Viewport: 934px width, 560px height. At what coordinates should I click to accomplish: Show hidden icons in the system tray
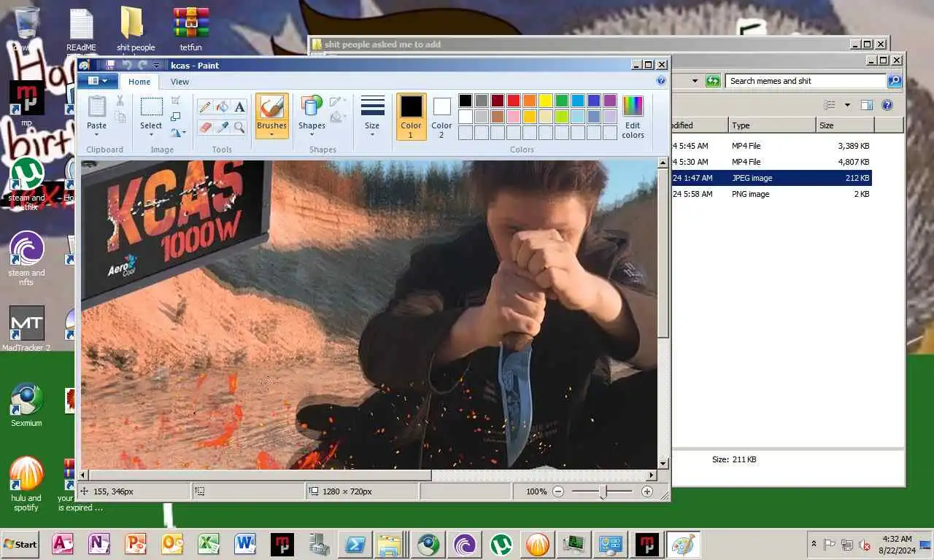[x=814, y=544]
